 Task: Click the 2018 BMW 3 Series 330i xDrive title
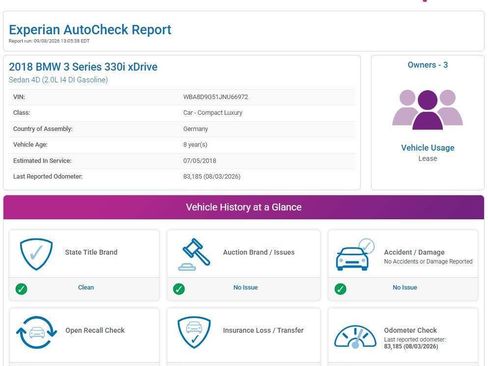[x=83, y=67]
